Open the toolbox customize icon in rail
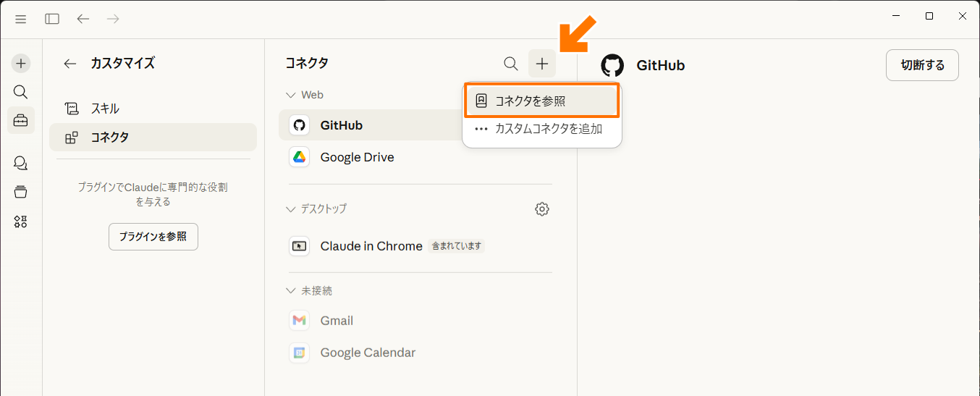 [21, 120]
